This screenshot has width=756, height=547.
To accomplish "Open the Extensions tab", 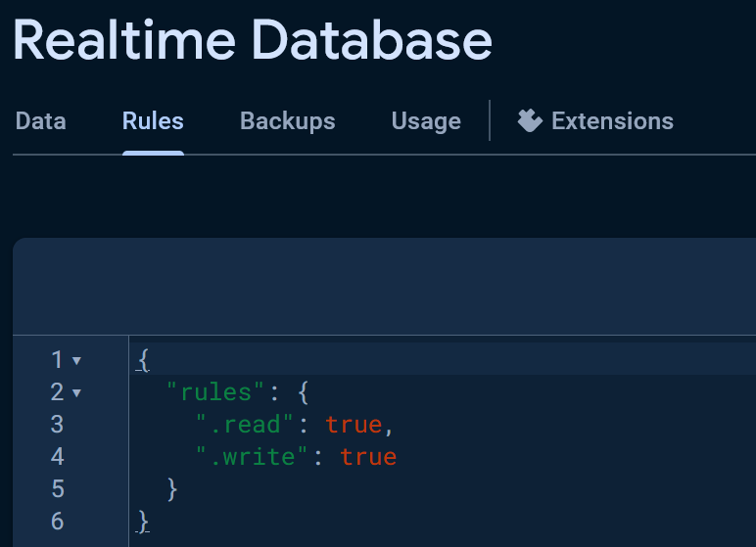I will [595, 121].
